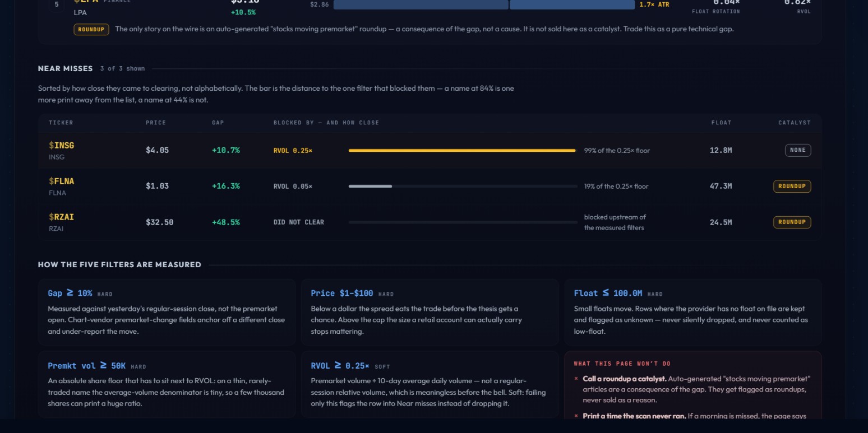Click the '3 of 3 shown' counter
The width and height of the screenshot is (868, 433).
(x=122, y=69)
